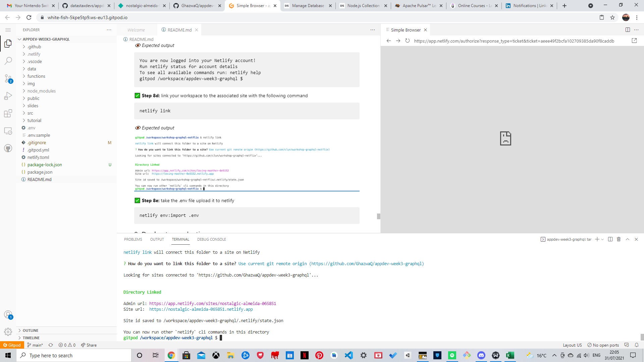Open a new terminal with plus icon
Viewport: 644px width, 362px height.
point(596,239)
